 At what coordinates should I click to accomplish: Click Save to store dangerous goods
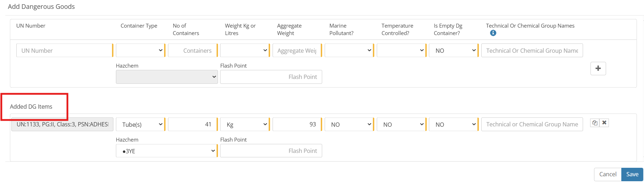632,174
